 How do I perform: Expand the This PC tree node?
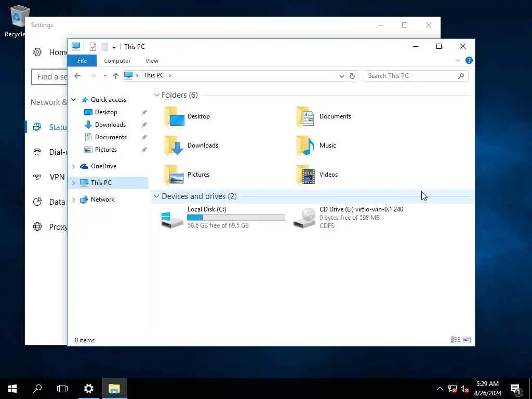74,183
